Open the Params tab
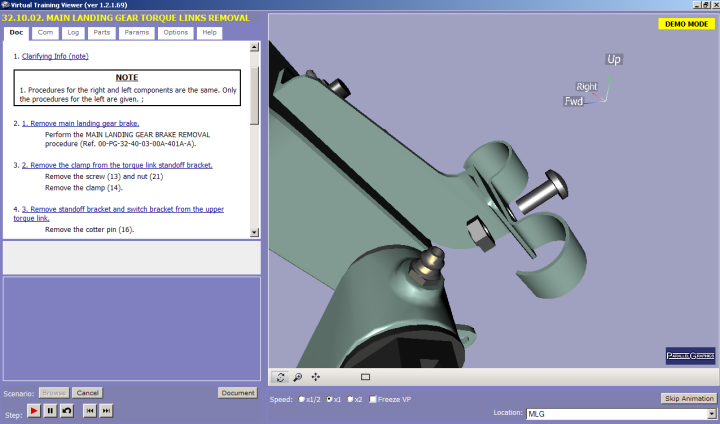This screenshot has width=720, height=424. [136, 33]
